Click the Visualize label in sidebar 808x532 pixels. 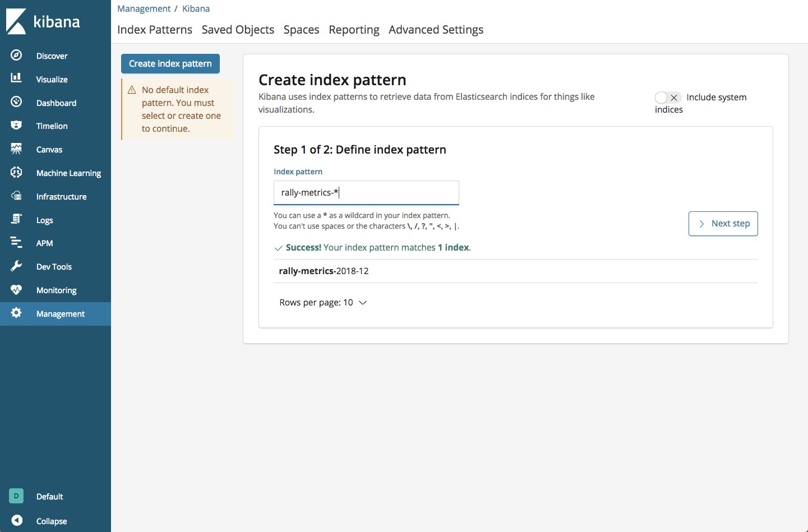(52, 80)
